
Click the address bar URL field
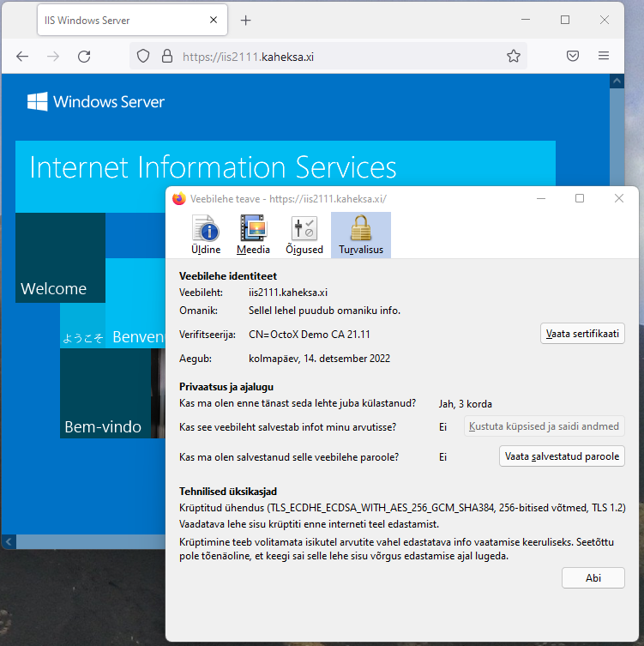coord(328,57)
